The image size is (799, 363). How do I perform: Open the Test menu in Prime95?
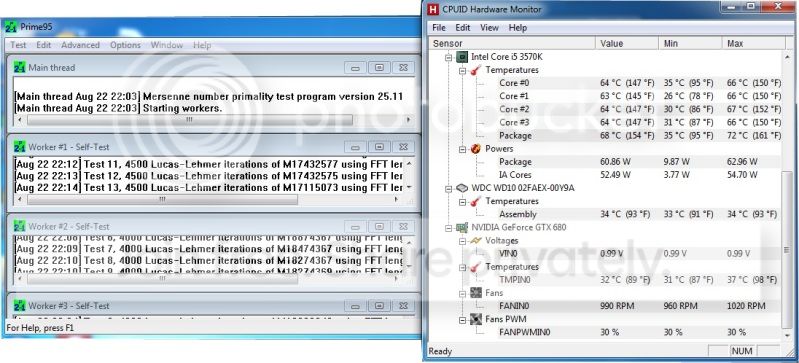[x=18, y=45]
